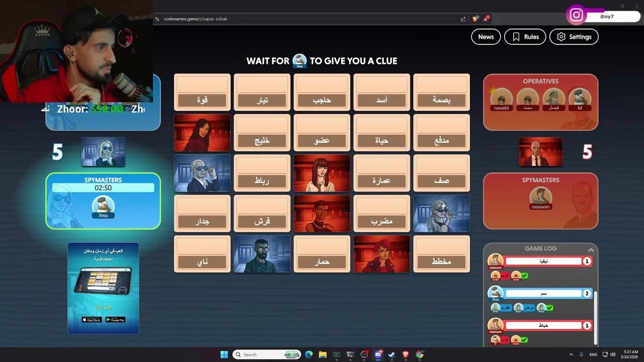Viewport: 644px width, 362px height.
Task: Open Microsoft Edge from the taskbar
Action: [309, 354]
